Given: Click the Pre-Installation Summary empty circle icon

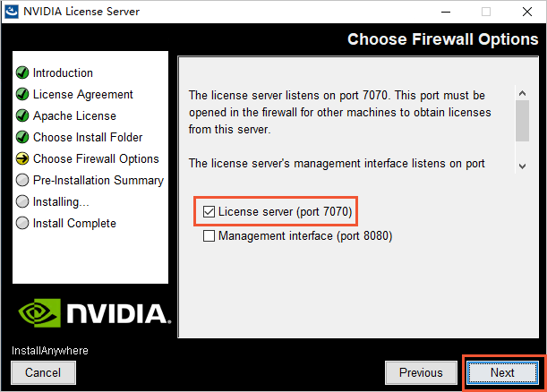Looking at the screenshot, I should [22, 180].
